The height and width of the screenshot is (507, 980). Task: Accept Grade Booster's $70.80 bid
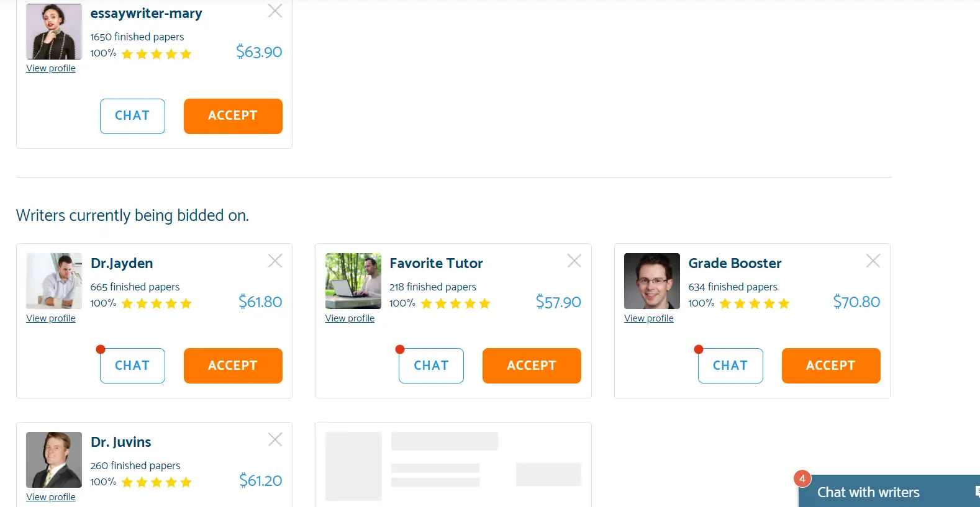[x=831, y=366]
